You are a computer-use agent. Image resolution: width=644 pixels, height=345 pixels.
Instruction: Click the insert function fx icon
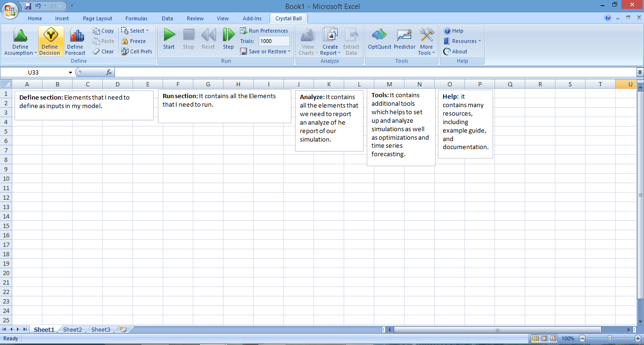coord(109,72)
